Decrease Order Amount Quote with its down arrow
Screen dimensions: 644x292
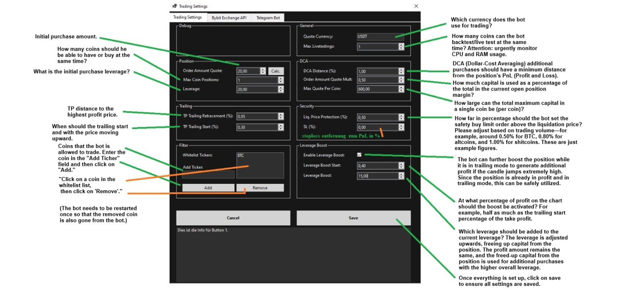263,73
